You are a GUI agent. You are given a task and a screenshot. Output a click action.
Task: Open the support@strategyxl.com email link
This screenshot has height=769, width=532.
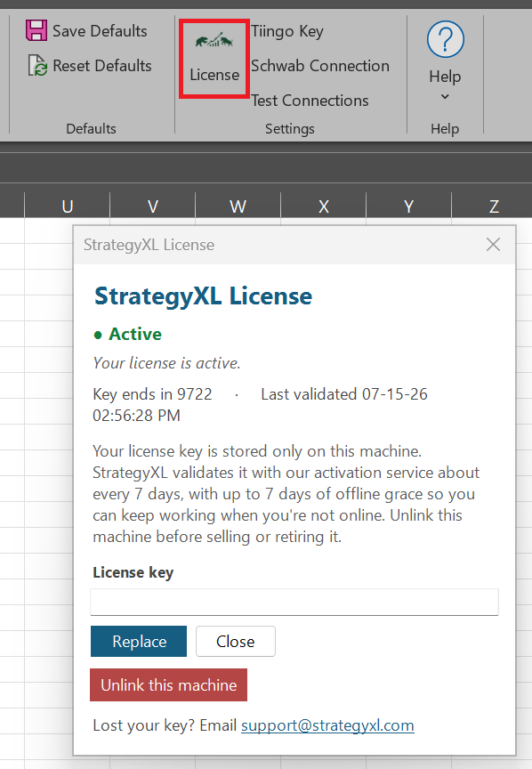pyautogui.click(x=327, y=724)
